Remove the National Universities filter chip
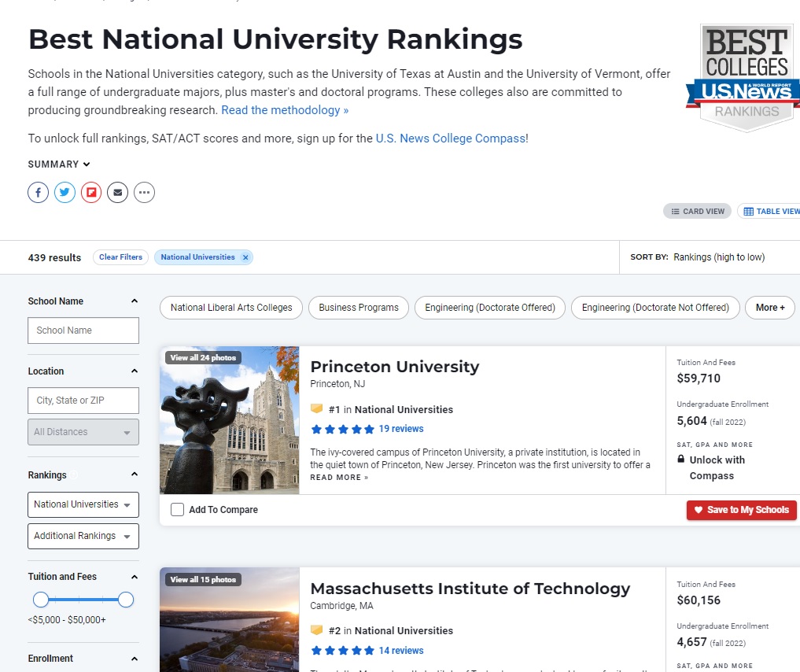The width and height of the screenshot is (800, 672). click(245, 257)
